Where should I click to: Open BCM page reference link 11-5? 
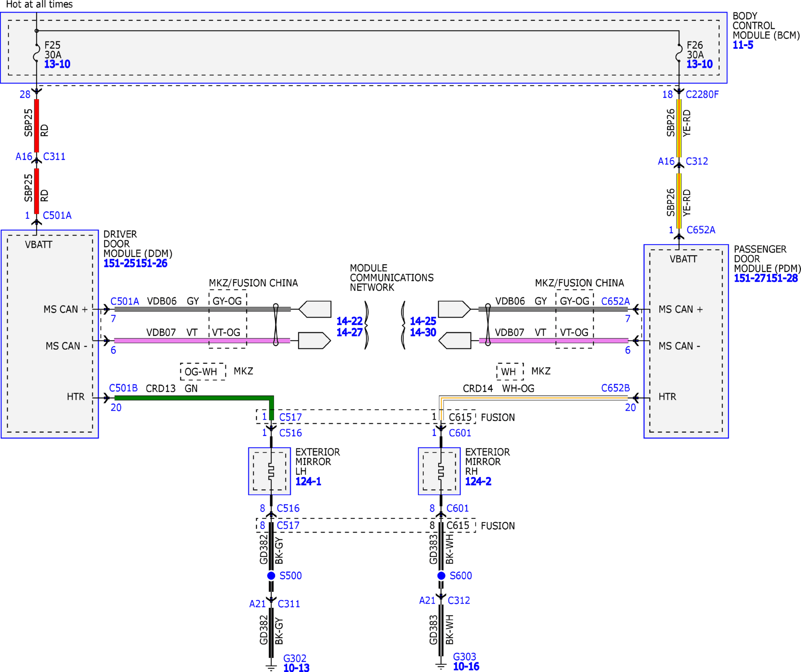(743, 45)
